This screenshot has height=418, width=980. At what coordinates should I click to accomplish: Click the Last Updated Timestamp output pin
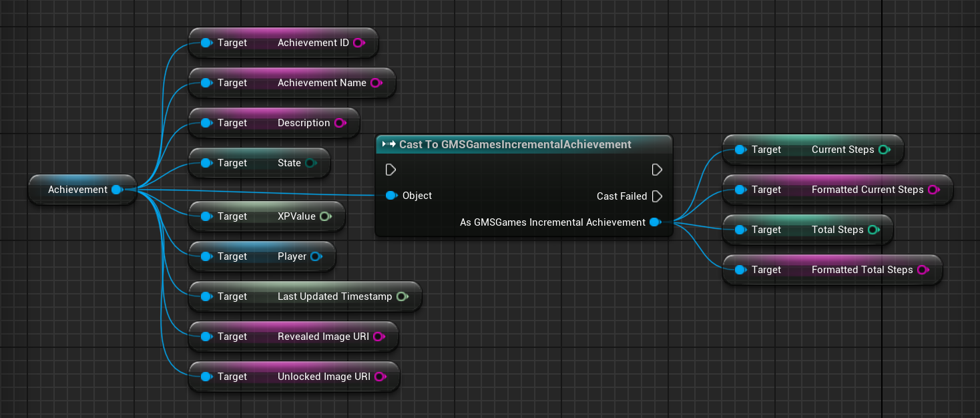point(402,296)
